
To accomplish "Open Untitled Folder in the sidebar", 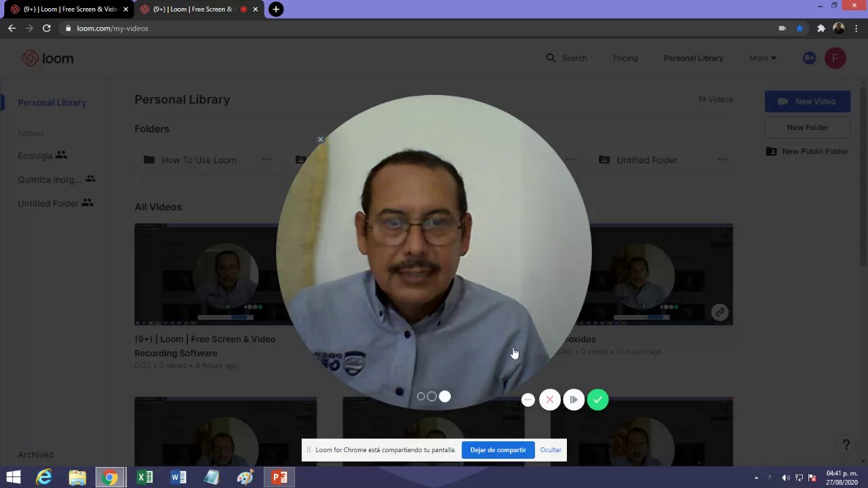I will click(x=55, y=203).
